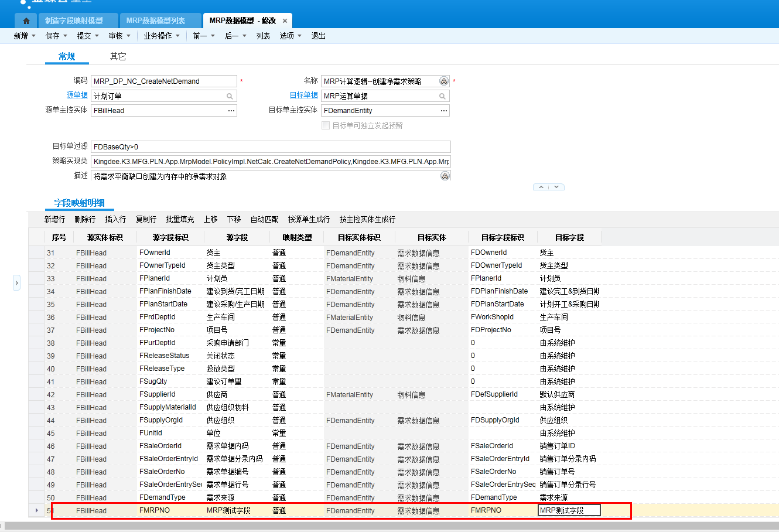Expand the left side panel arrow
The image size is (779, 532).
point(16,283)
